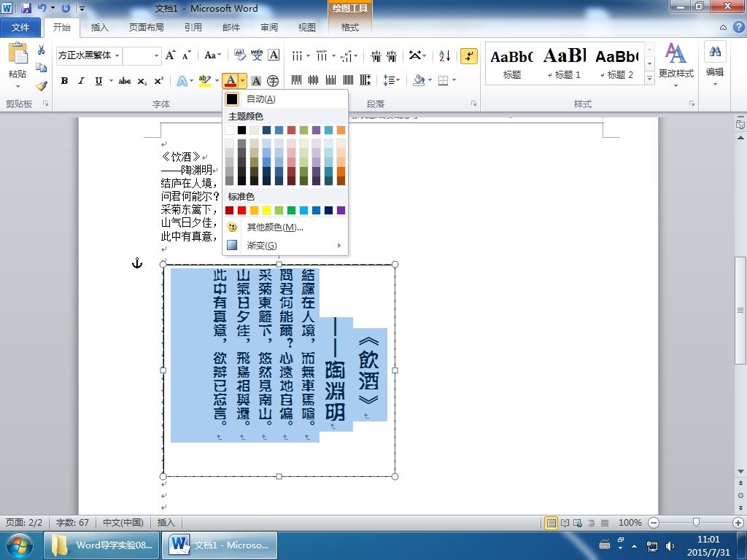Click the Decrease Indent icon
Viewport: 747px width, 560px height.
tap(376, 55)
